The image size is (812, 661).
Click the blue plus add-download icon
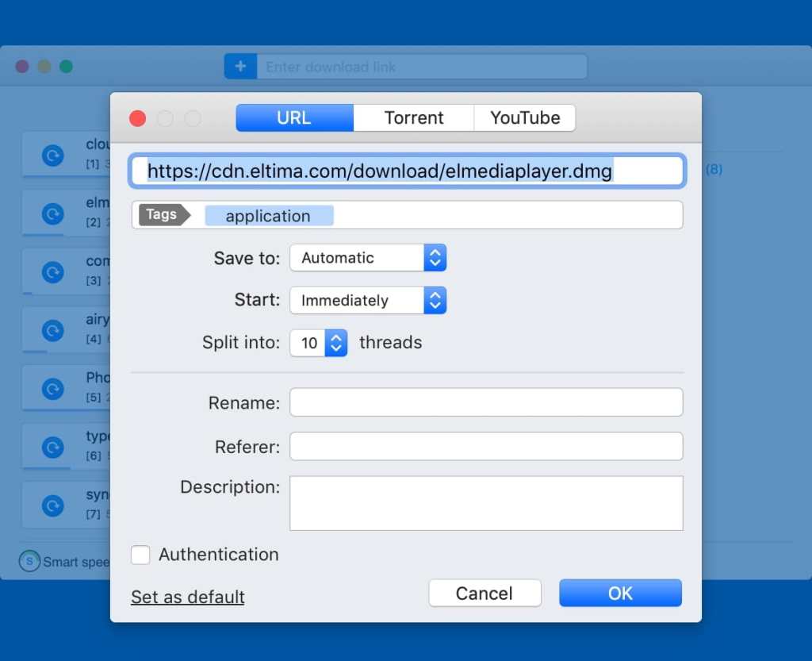click(240, 67)
